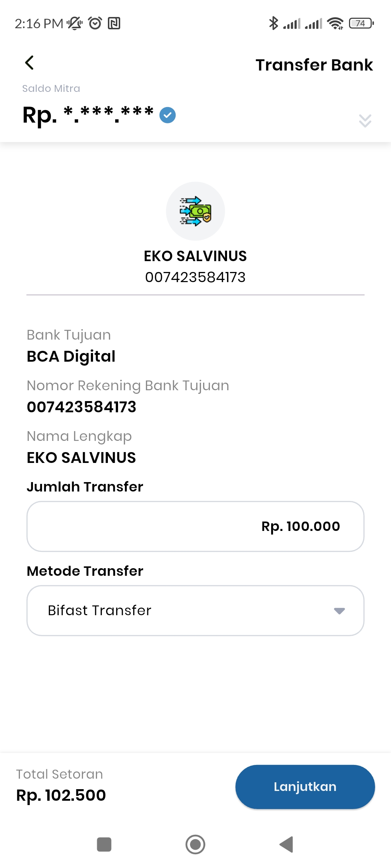Tap the Total Setoran Rp. 102.500 amount

click(61, 795)
